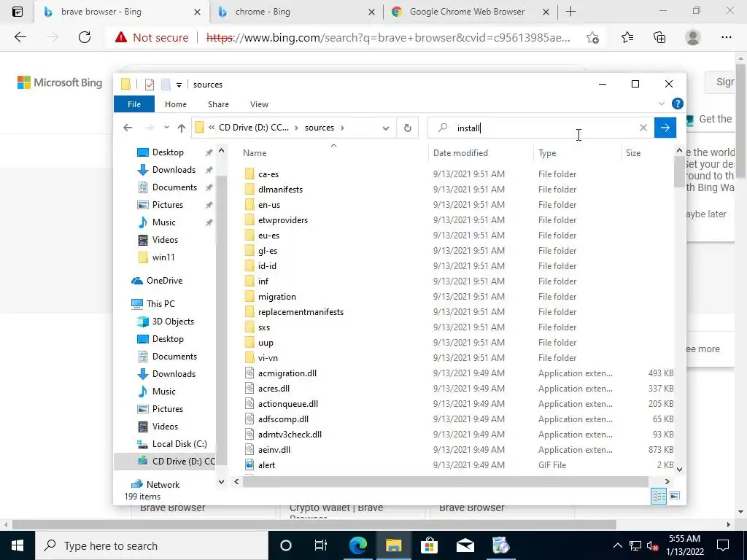
Task: Switch to details view layout icon
Action: (x=659, y=496)
